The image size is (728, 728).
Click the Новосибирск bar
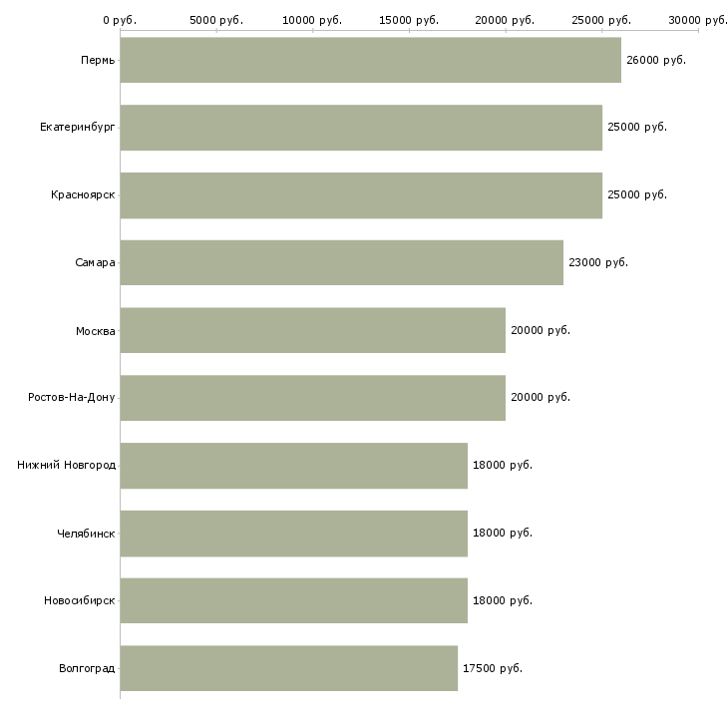[293, 600]
